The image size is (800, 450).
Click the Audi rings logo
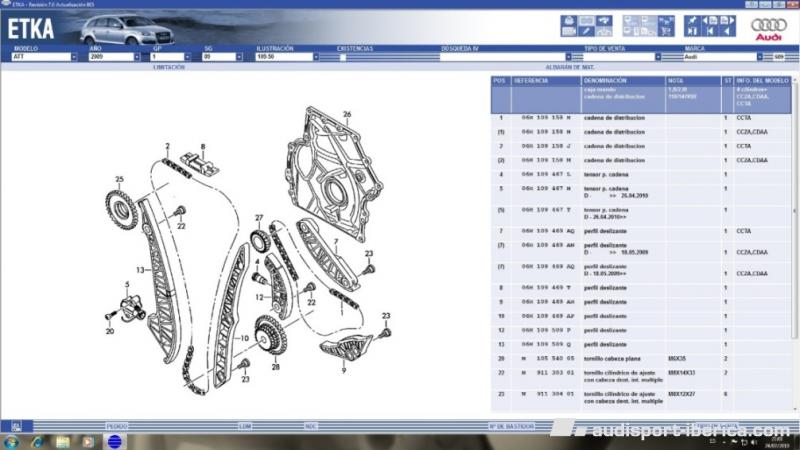click(771, 27)
